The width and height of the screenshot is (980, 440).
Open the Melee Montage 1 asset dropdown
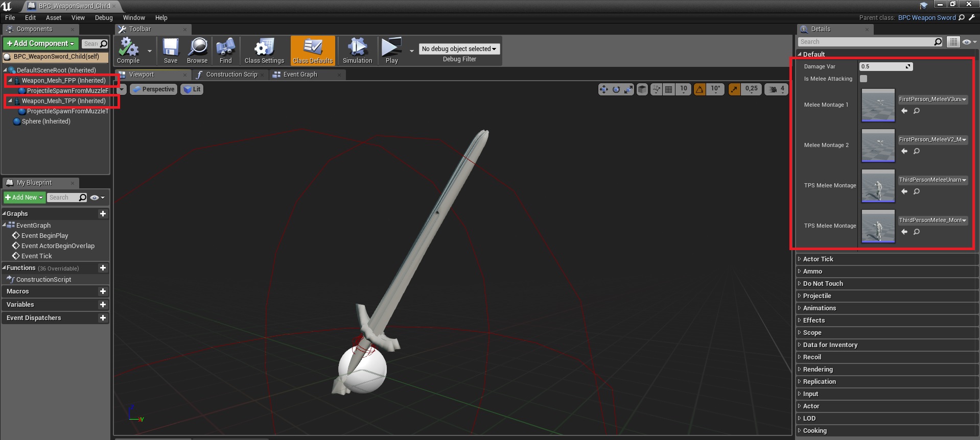coord(932,100)
